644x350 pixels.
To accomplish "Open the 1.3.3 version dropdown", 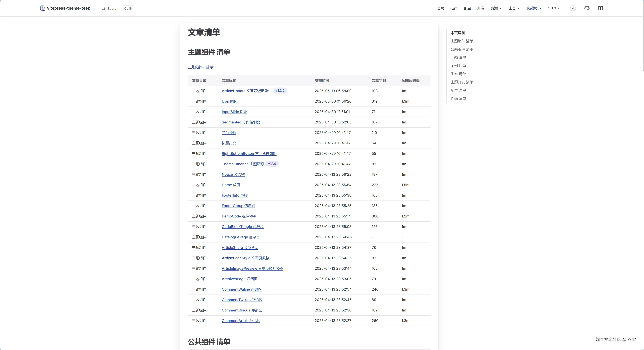I will [x=554, y=8].
